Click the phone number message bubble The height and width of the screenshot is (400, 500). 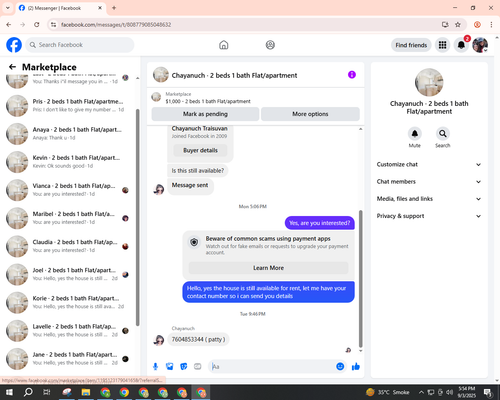pyautogui.click(x=198, y=339)
